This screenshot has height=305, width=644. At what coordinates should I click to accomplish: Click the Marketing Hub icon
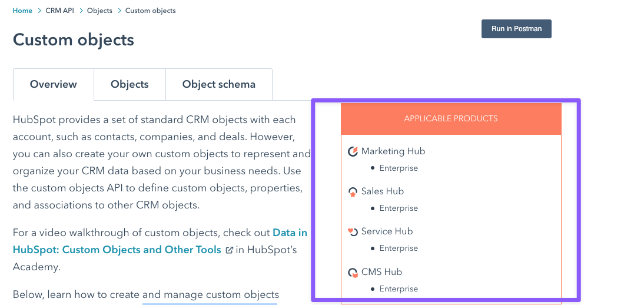point(353,151)
